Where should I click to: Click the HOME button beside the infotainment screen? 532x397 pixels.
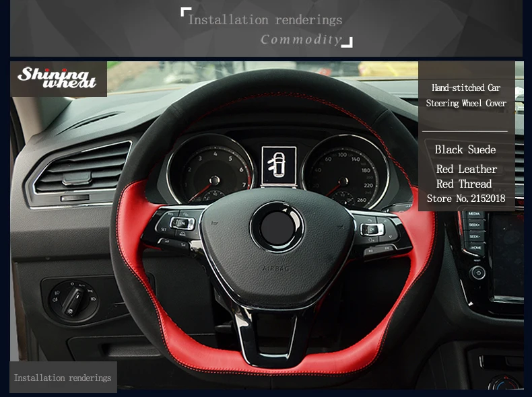(476, 248)
